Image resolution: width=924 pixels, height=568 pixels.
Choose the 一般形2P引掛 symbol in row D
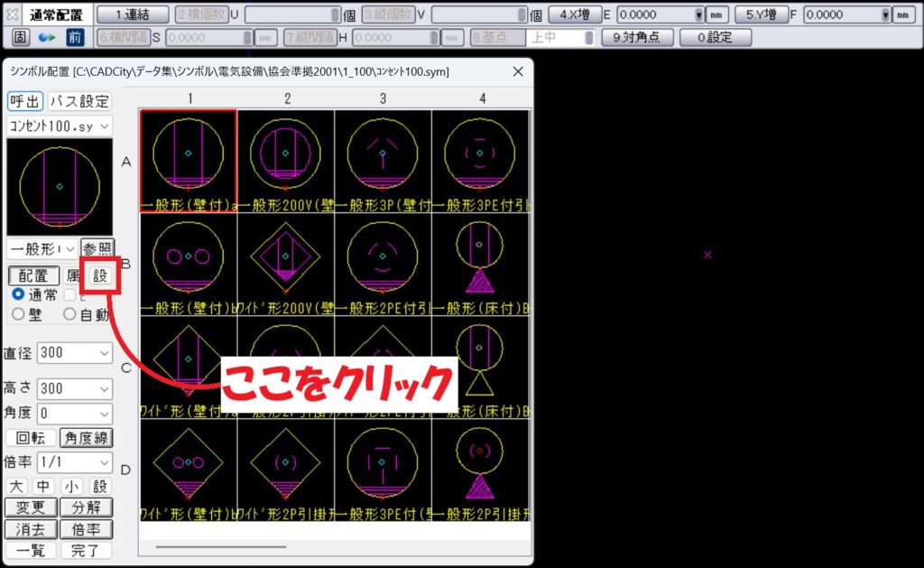(x=480, y=470)
